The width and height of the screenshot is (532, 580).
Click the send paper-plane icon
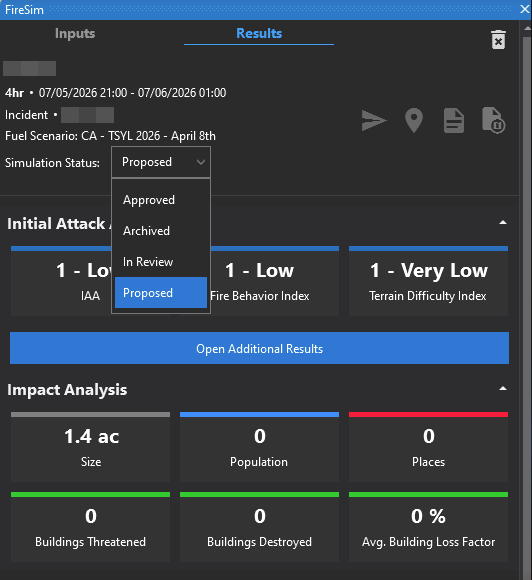pos(374,120)
